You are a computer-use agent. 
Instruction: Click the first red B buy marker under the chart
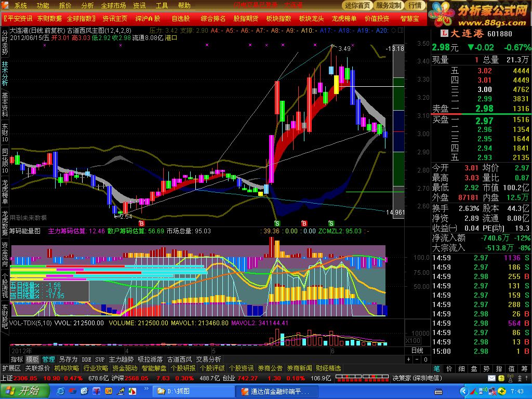(141, 223)
